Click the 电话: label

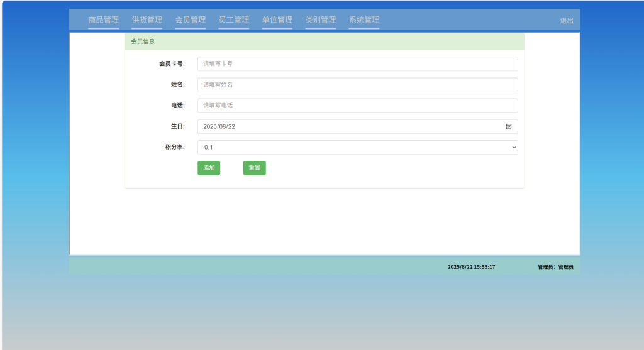click(x=178, y=106)
